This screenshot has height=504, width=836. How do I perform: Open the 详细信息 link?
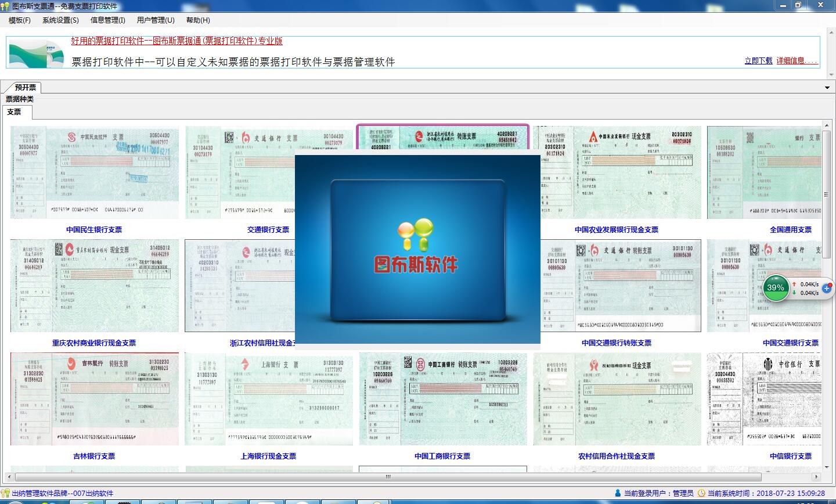(797, 60)
